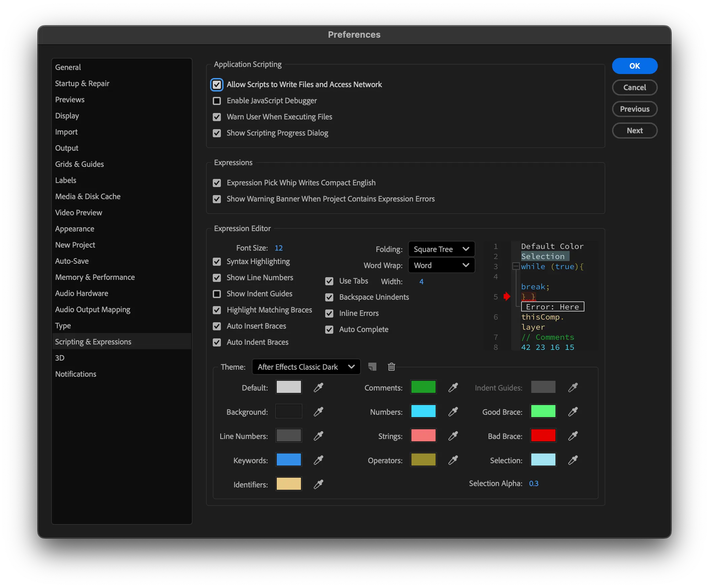
Task: Click the Selection color eyedropper
Action: 573,460
